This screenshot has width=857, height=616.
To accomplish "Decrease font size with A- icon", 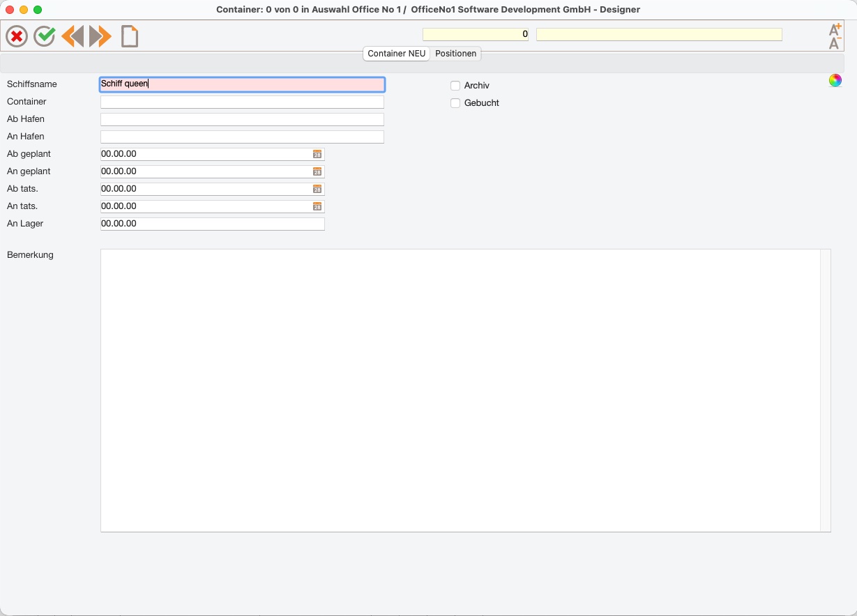I will coord(835,43).
